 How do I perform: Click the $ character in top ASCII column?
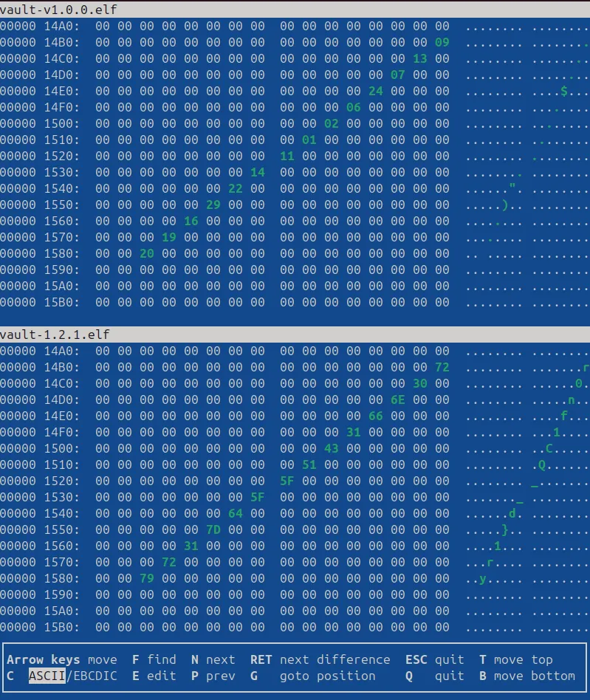564,91
